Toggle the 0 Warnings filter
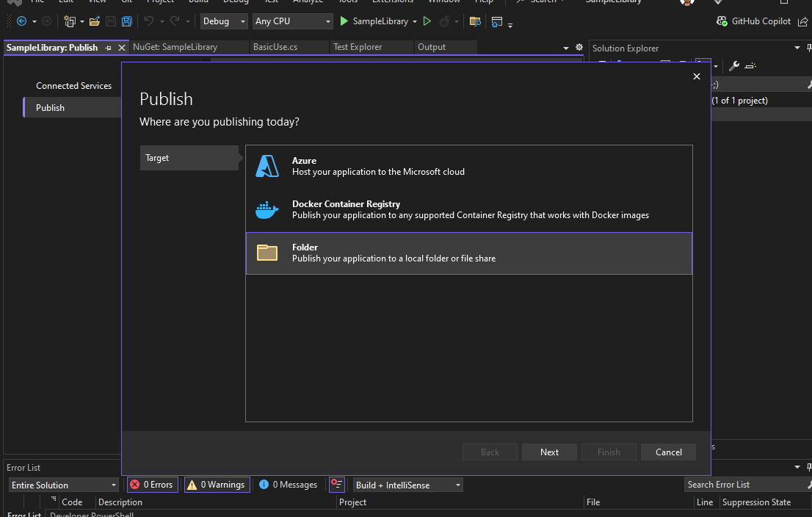 click(217, 485)
